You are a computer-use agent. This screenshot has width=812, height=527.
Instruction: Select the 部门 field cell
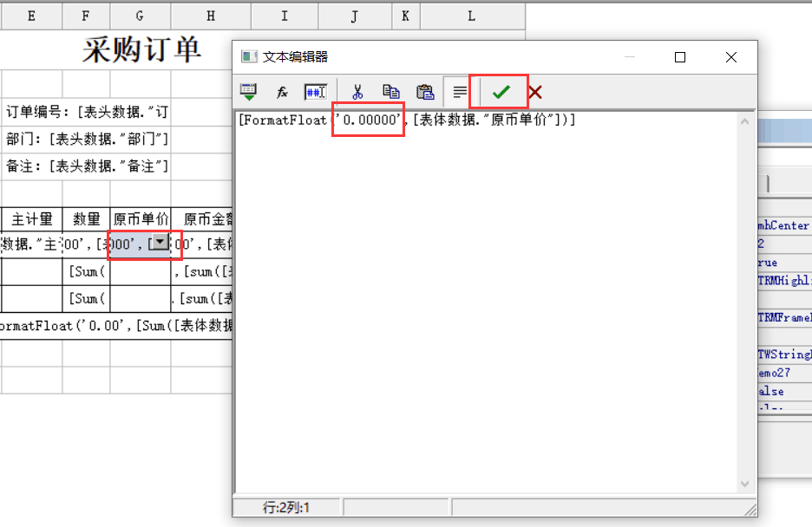point(87,140)
